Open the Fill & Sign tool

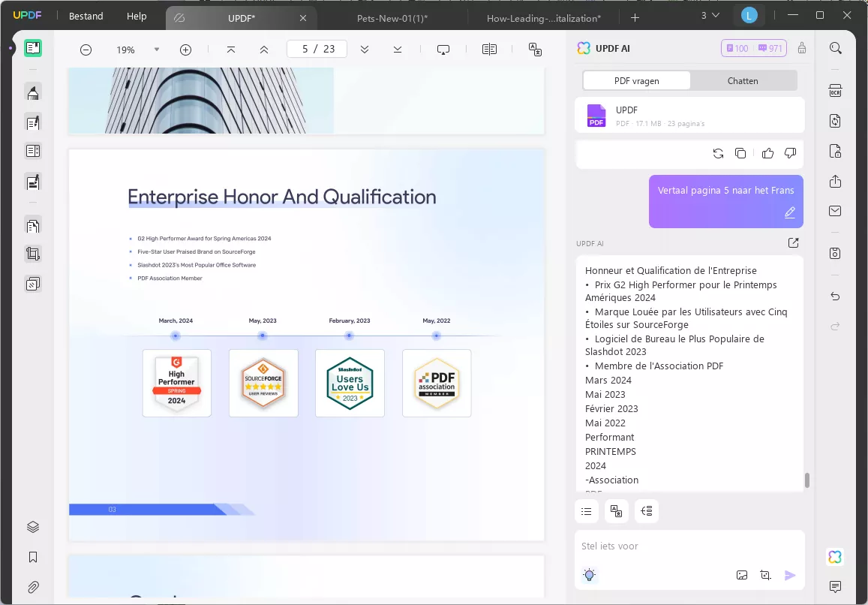pyautogui.click(x=33, y=182)
